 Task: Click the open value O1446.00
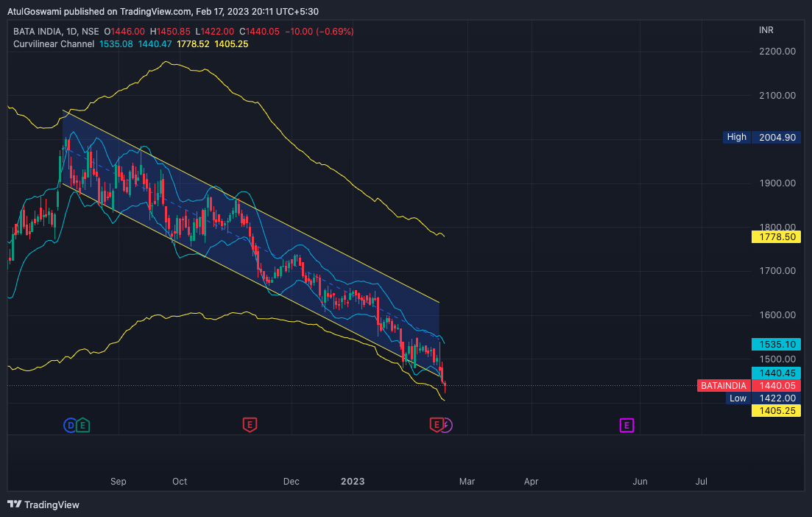124,32
